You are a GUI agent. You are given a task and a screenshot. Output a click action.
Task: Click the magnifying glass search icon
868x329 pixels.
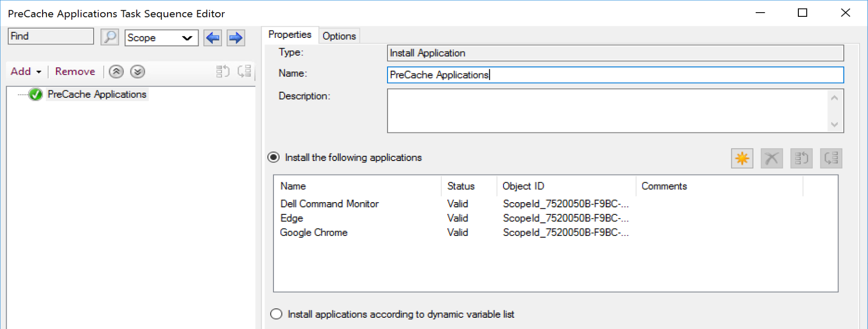[109, 37]
